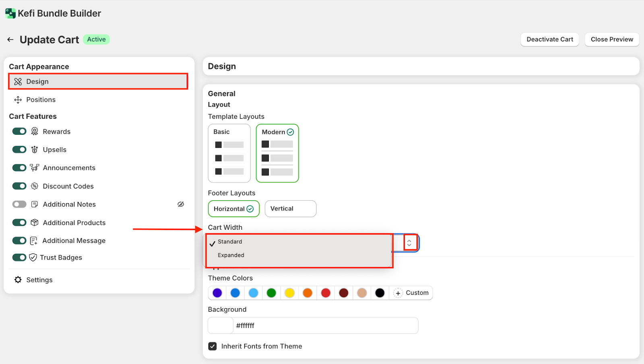Pick the red theme color swatch

[326, 293]
